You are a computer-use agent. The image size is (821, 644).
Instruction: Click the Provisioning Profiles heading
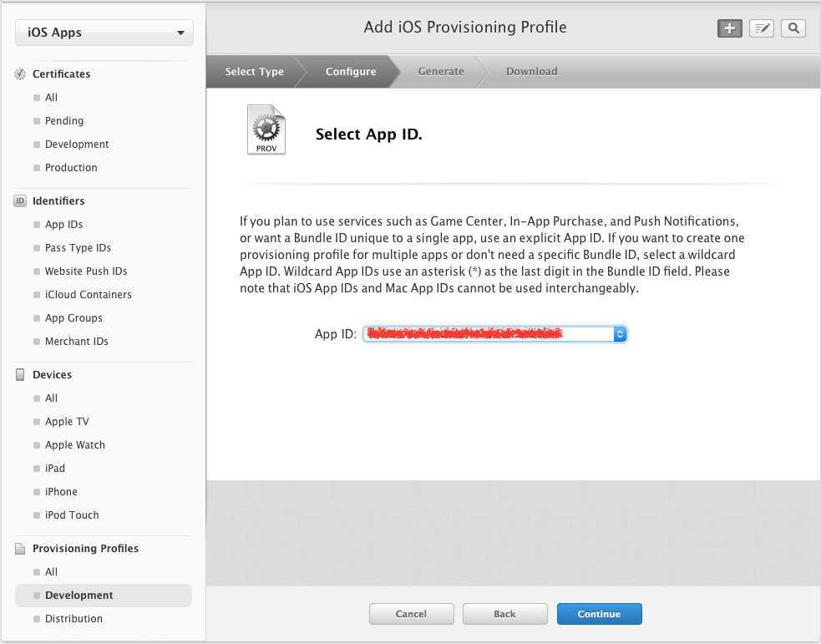click(85, 548)
